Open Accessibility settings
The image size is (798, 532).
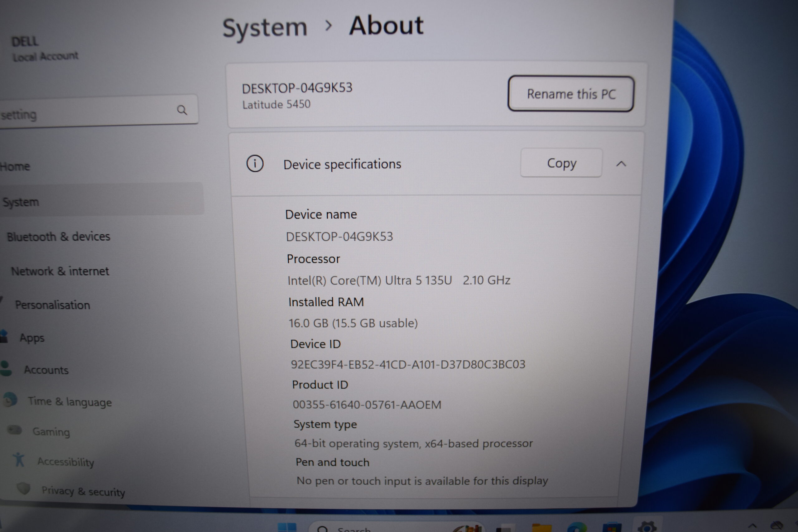point(66,462)
